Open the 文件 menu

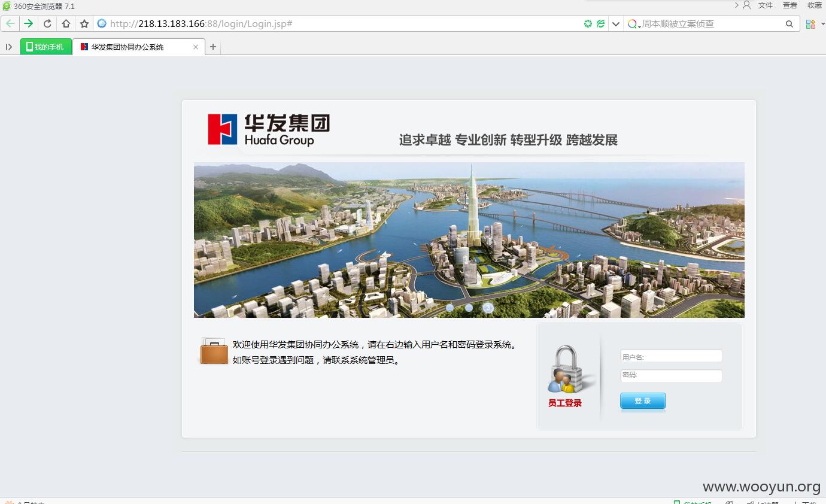(766, 5)
